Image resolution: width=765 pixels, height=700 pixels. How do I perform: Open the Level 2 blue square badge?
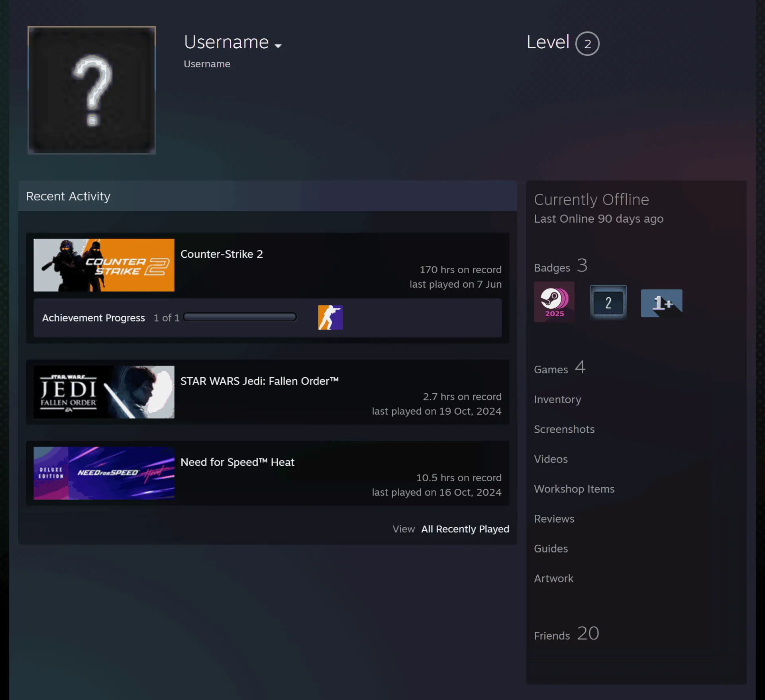(608, 302)
